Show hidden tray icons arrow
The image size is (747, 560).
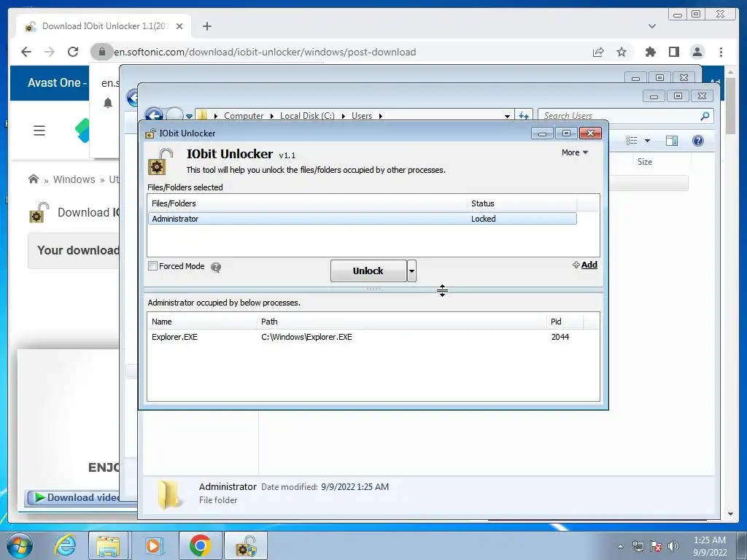tap(620, 546)
